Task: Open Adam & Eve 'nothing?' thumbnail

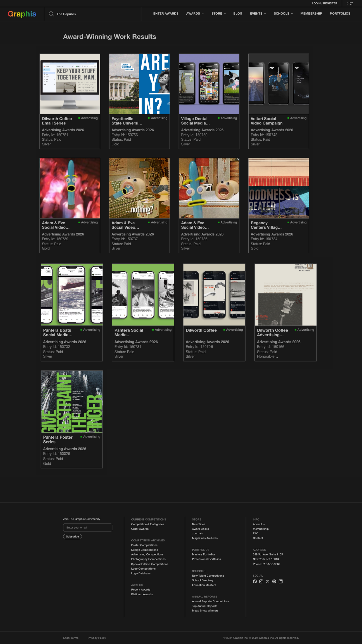Action: (x=139, y=188)
